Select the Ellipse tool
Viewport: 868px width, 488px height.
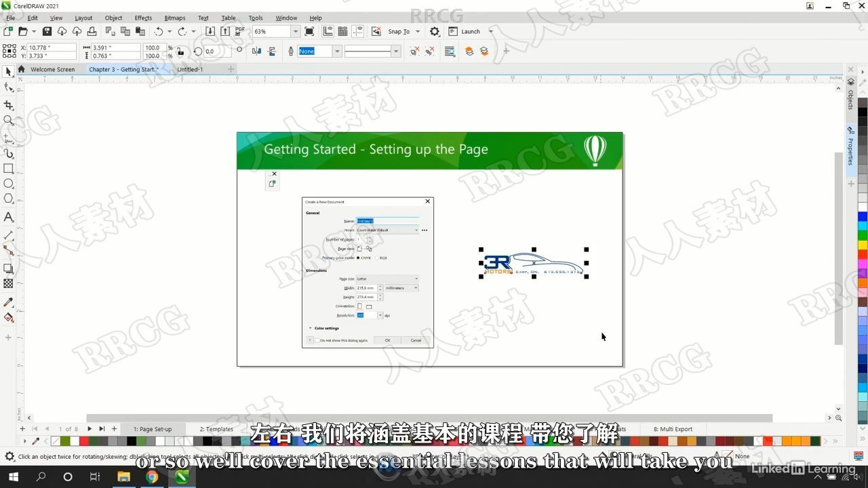[8, 184]
